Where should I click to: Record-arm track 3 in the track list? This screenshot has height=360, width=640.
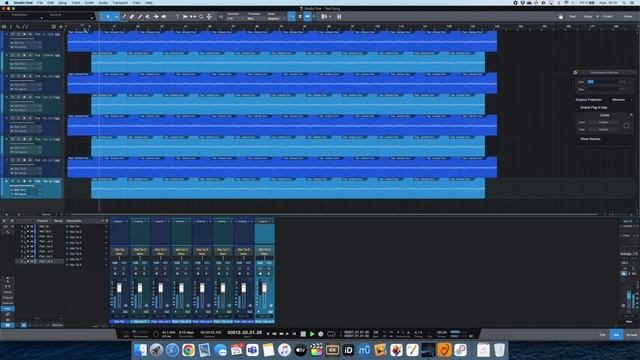[24, 76]
